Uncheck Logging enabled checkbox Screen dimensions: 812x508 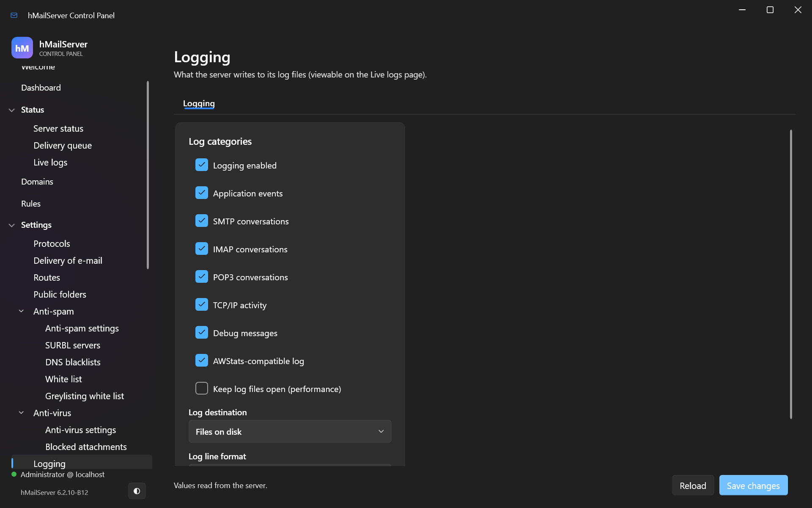point(202,165)
